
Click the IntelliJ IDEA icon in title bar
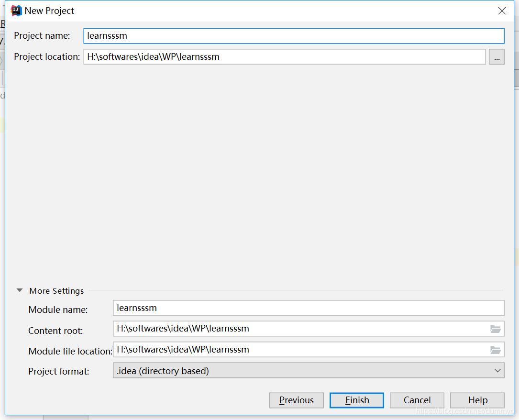point(16,11)
